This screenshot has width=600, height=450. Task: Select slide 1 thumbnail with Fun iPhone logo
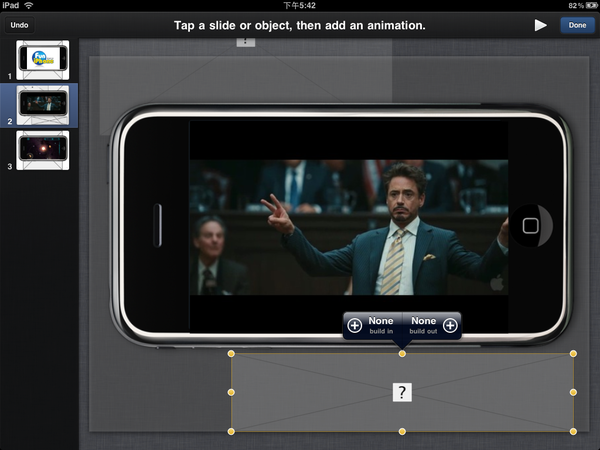(42, 60)
